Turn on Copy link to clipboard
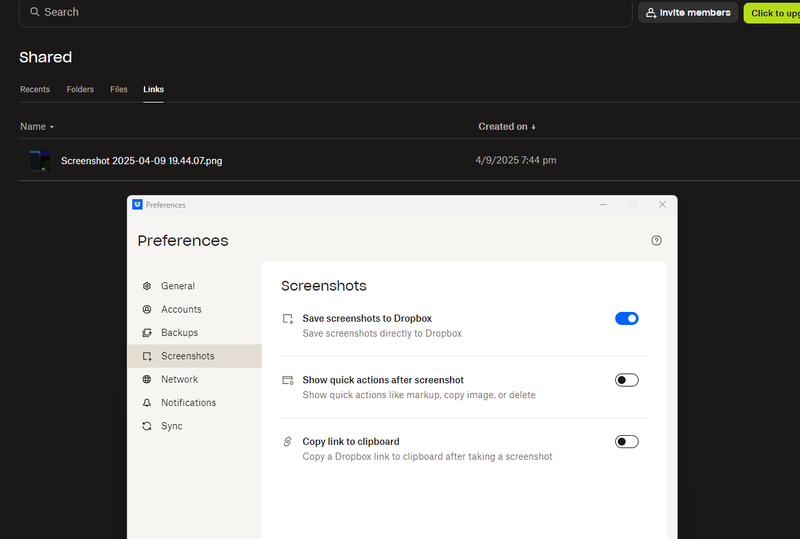Image resolution: width=800 pixels, height=539 pixels. 626,442
